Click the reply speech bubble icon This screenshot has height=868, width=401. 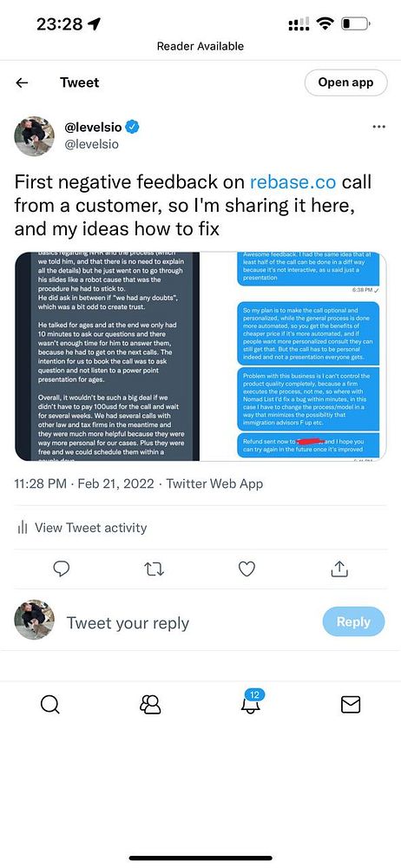(x=62, y=569)
